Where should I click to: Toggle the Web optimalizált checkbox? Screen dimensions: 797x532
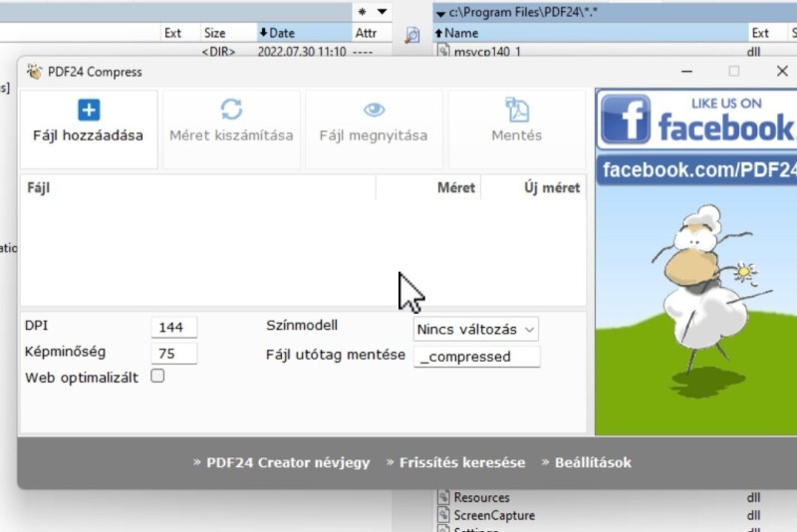point(157,376)
